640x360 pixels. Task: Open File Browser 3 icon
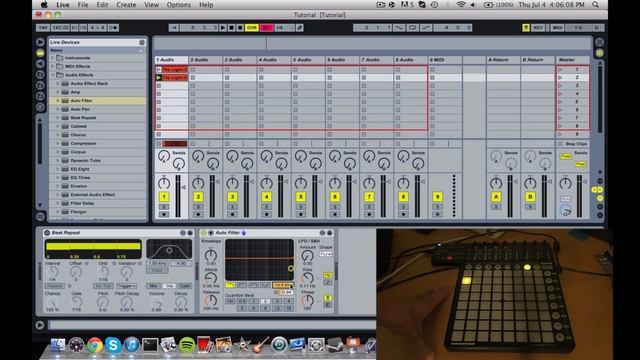(x=40, y=96)
